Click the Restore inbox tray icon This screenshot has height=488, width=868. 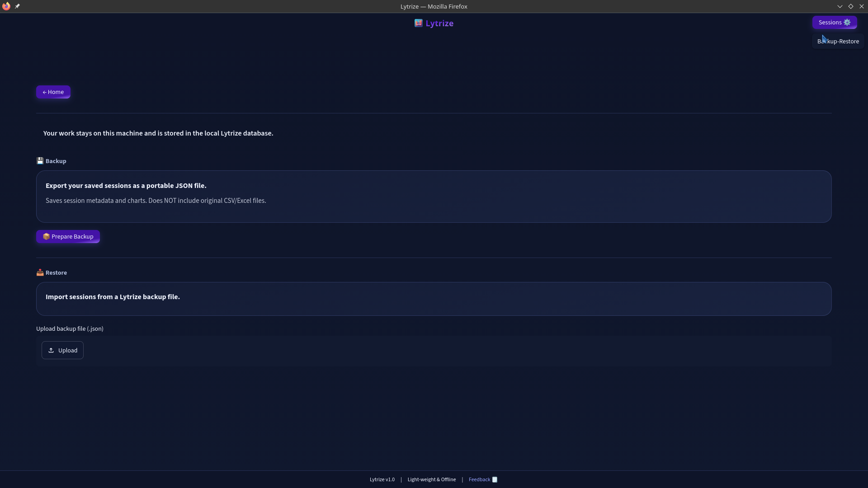(40, 272)
